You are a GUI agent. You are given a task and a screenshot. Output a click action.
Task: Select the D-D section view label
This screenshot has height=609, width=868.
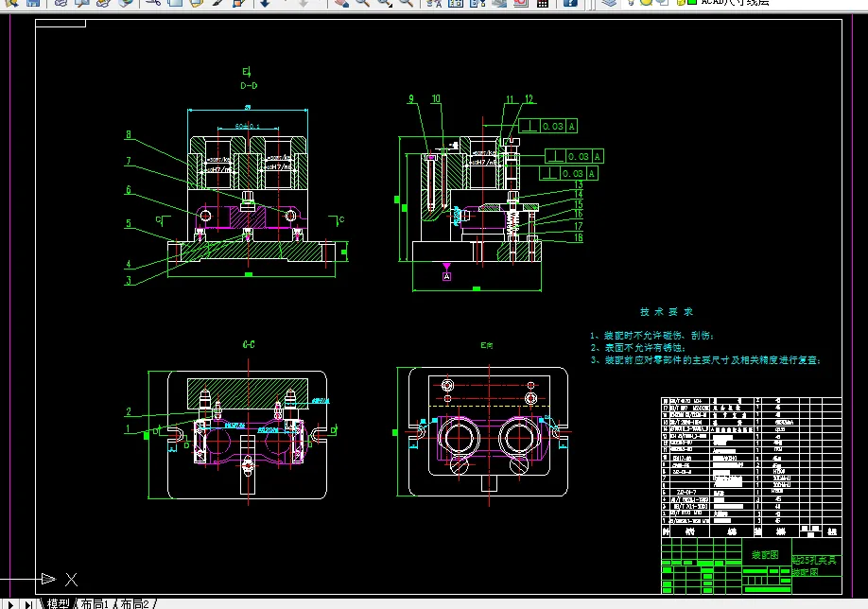click(249, 86)
